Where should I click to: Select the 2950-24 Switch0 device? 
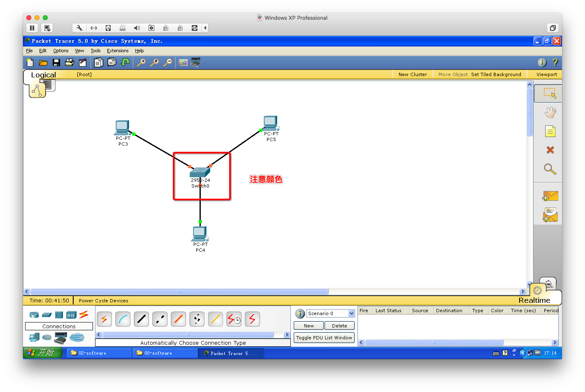click(200, 172)
